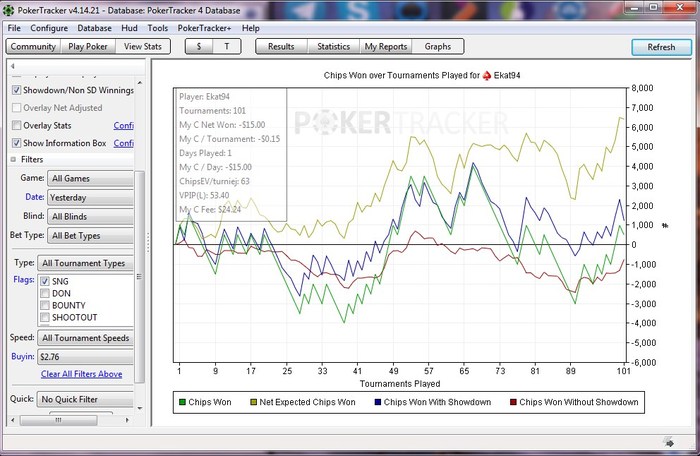Click the collapse arrow at top of sidebar
This screenshot has height=456, width=700.
12,66
